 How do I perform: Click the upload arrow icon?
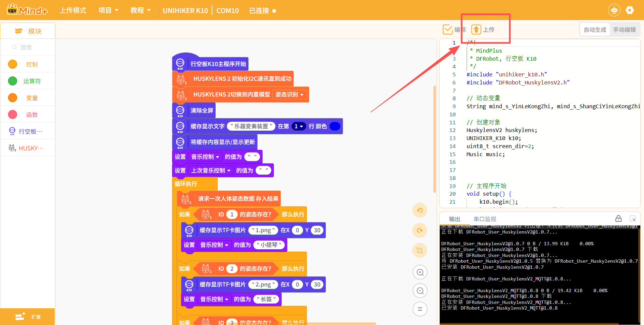476,29
